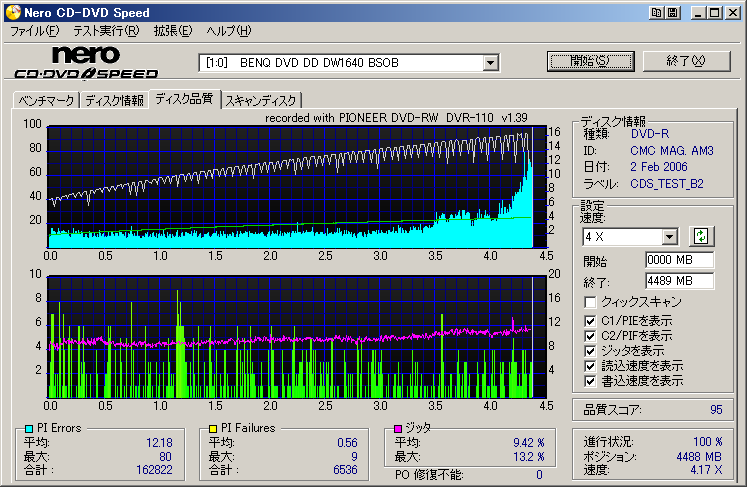The height and width of the screenshot is (487, 747).
Task: Click the copy-to-clipboard icon in title bar
Action: 656,13
